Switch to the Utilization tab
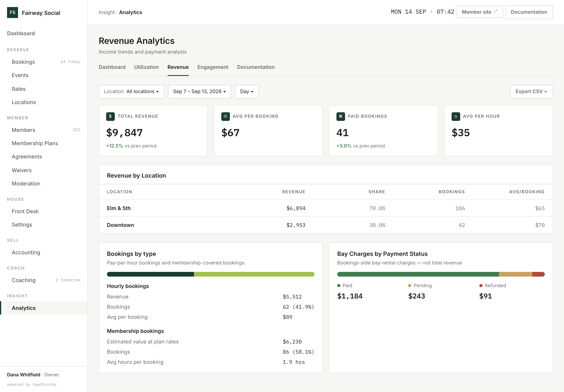Image resolution: width=564 pixels, height=392 pixels. click(146, 67)
